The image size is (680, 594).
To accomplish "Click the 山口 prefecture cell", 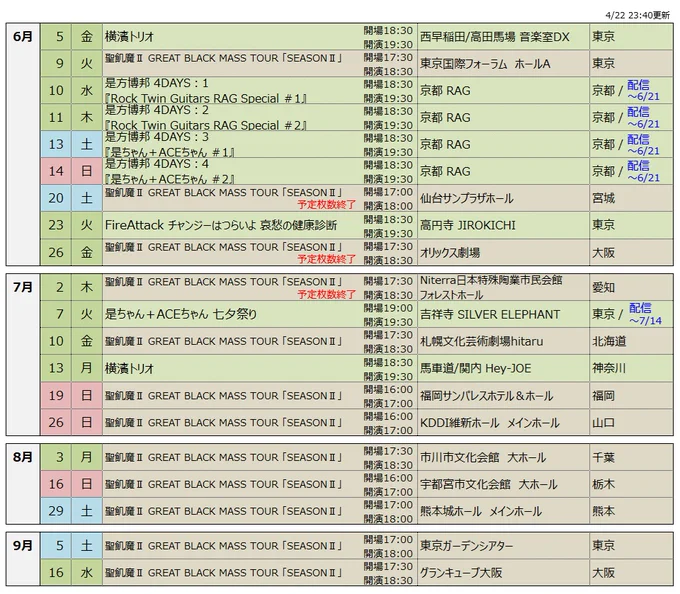I will tap(631, 422).
